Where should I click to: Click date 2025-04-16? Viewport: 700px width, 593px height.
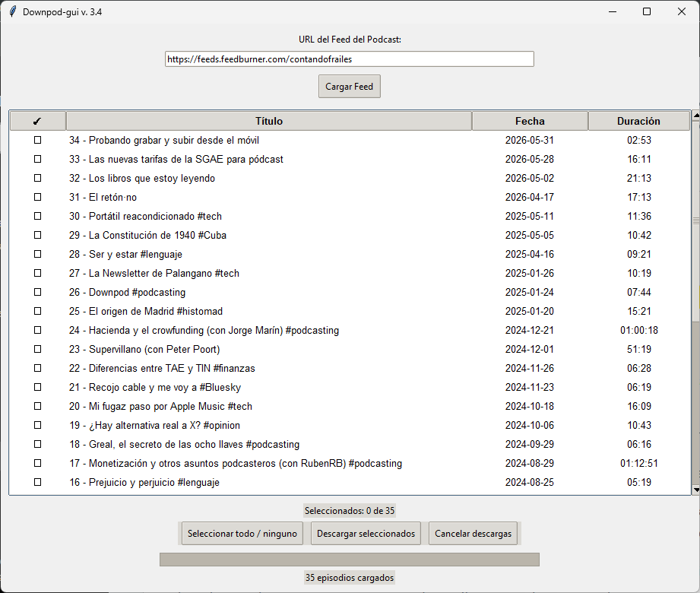point(530,254)
